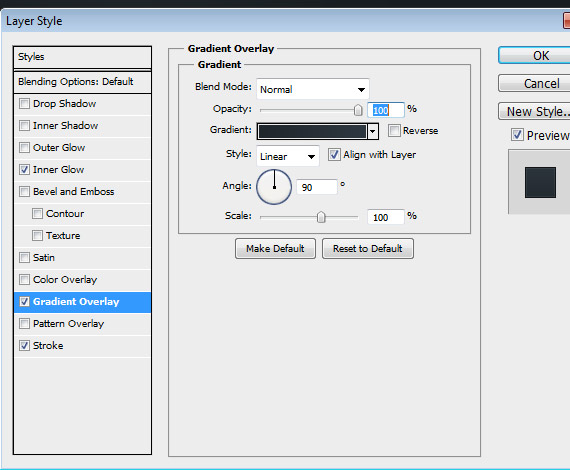Click the Make Default button
Screen dimensions: 570x470
(x=275, y=249)
